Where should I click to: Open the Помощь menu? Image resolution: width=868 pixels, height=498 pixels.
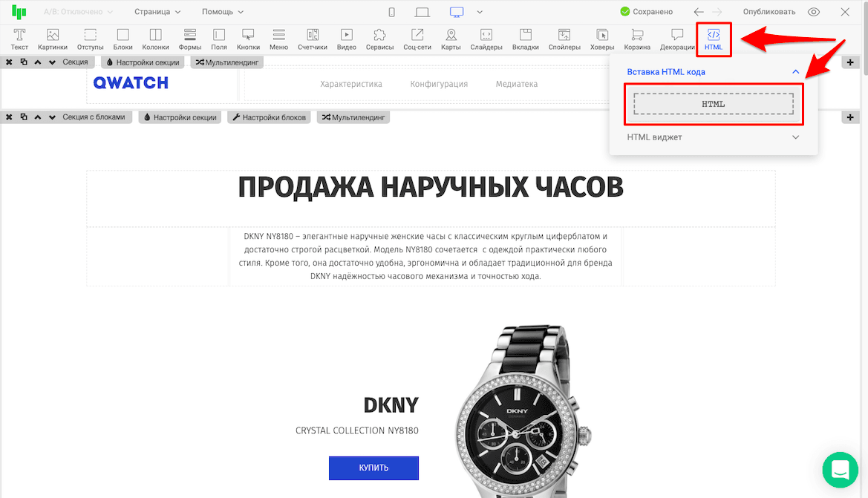coord(223,12)
